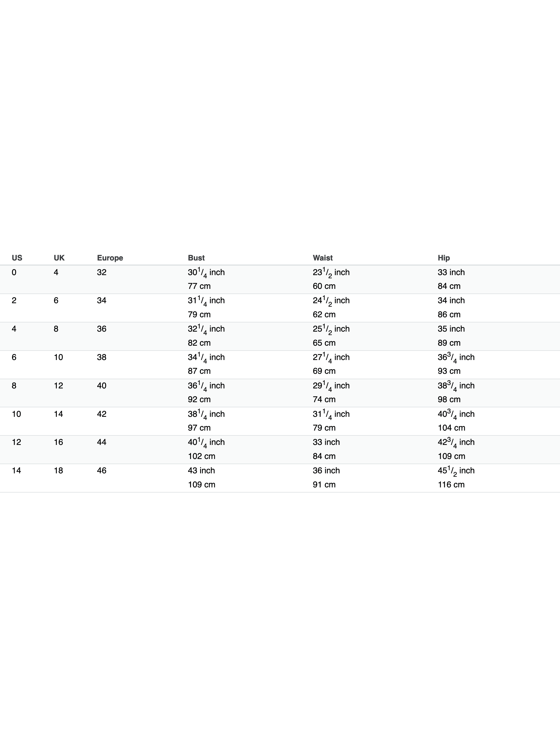Click the 36 inch waist value
This screenshot has height=747, width=560.
[326, 470]
